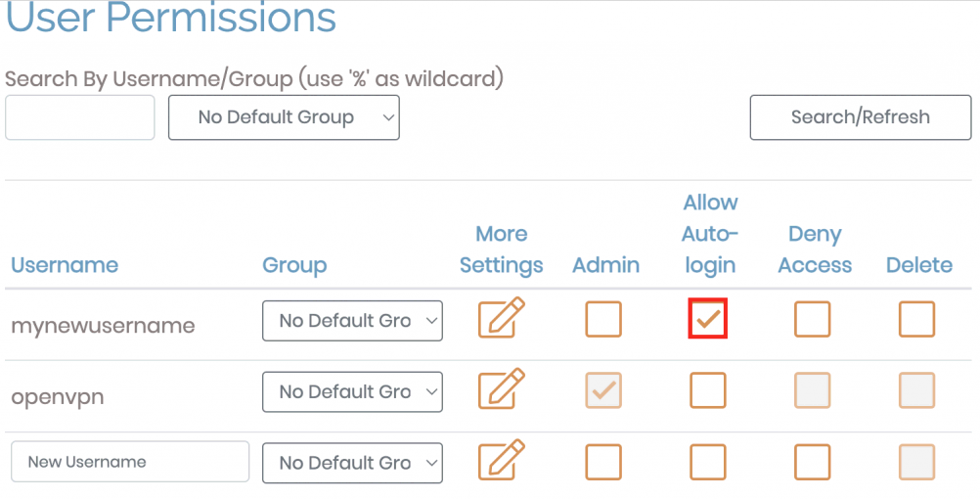Open More Settings pencil for openvpn
Viewport: 980px width, 499px height.
click(502, 390)
